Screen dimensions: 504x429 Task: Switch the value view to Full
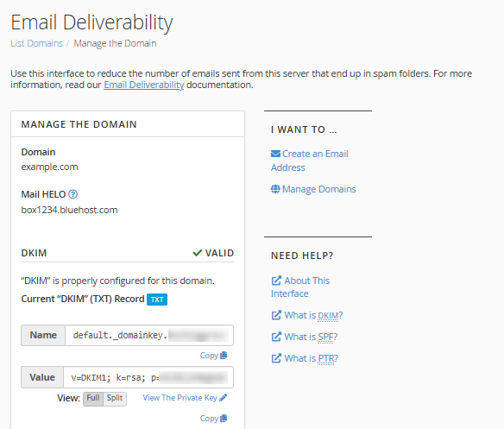coord(93,399)
